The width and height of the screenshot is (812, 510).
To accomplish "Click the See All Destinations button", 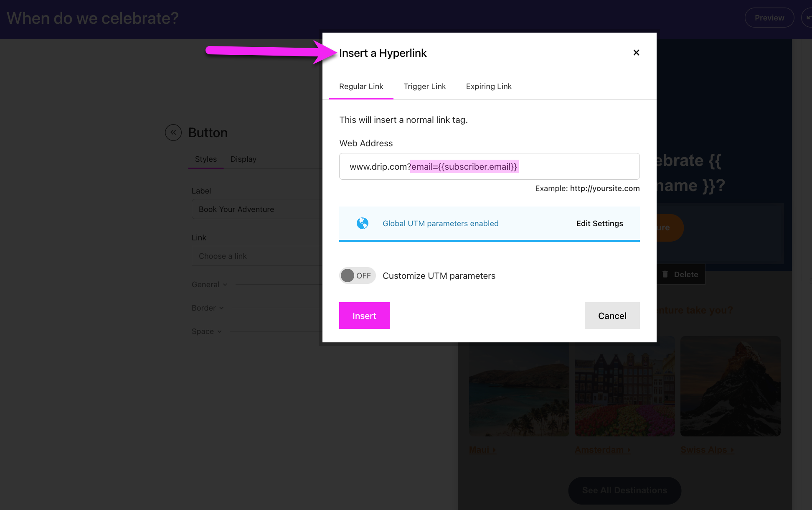I will click(x=624, y=490).
